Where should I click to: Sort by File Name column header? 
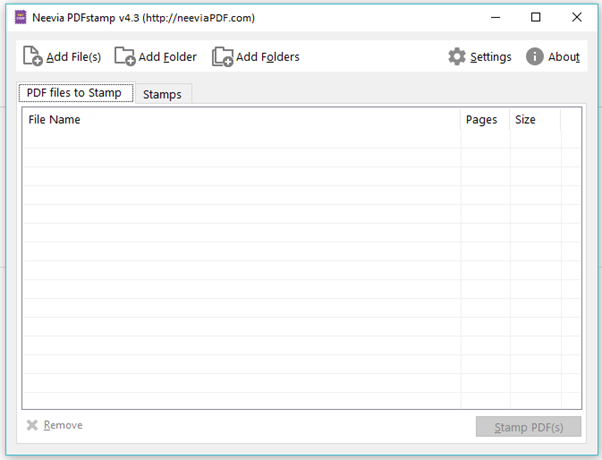242,119
